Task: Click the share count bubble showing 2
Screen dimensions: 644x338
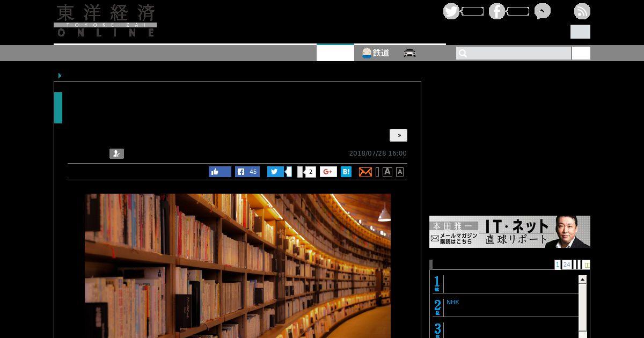Action: pyautogui.click(x=310, y=172)
